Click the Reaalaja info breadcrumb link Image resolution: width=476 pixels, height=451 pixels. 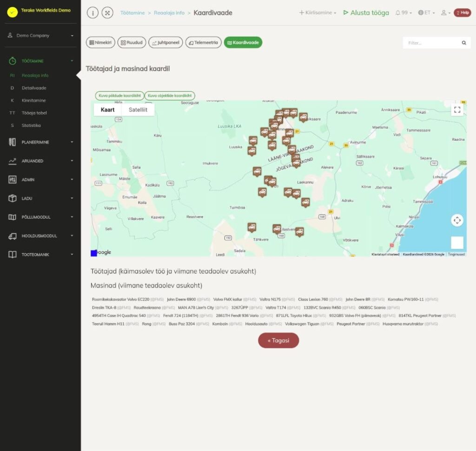[x=169, y=13]
